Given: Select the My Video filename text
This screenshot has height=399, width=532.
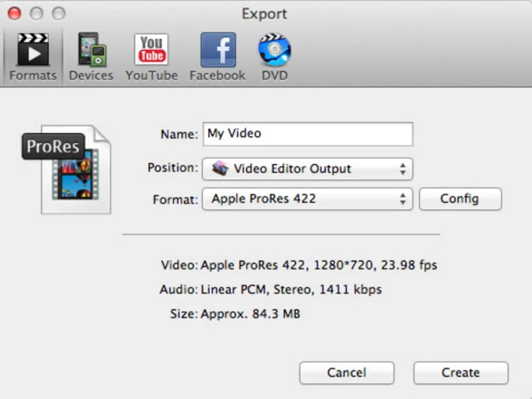Looking at the screenshot, I should coord(233,134).
